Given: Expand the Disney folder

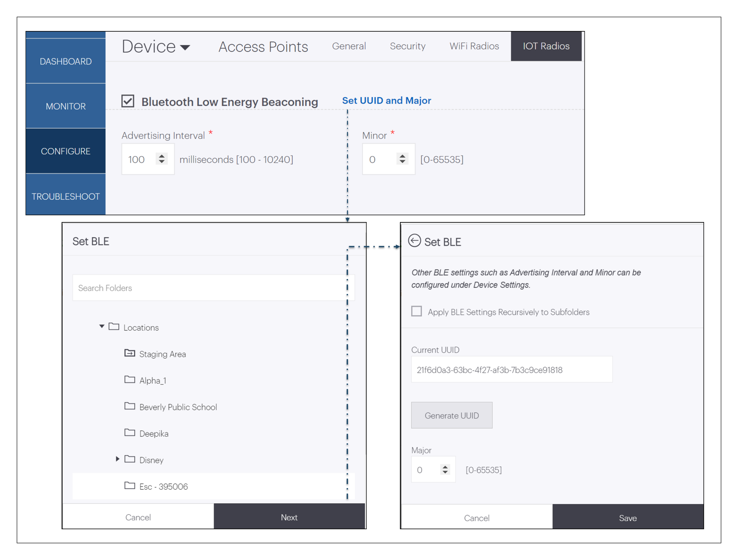Looking at the screenshot, I should (x=117, y=459).
